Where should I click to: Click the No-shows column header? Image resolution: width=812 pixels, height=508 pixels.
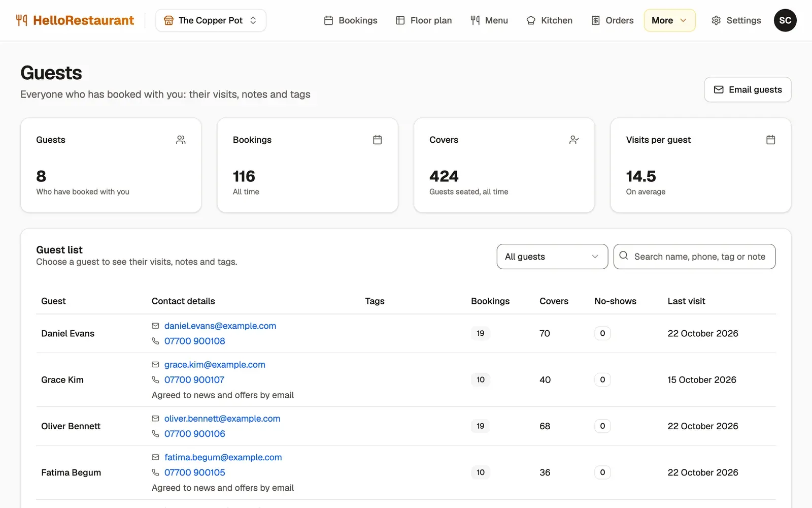pos(615,301)
